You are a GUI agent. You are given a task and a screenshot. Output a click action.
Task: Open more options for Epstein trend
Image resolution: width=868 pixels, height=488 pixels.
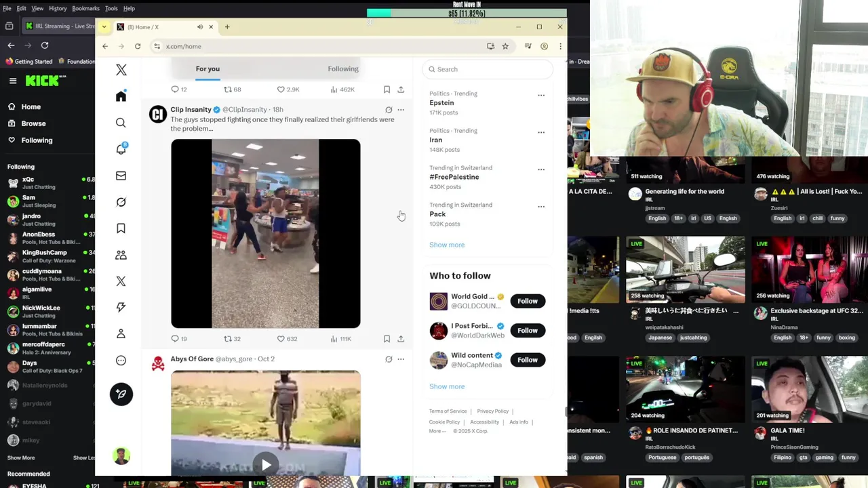(541, 96)
